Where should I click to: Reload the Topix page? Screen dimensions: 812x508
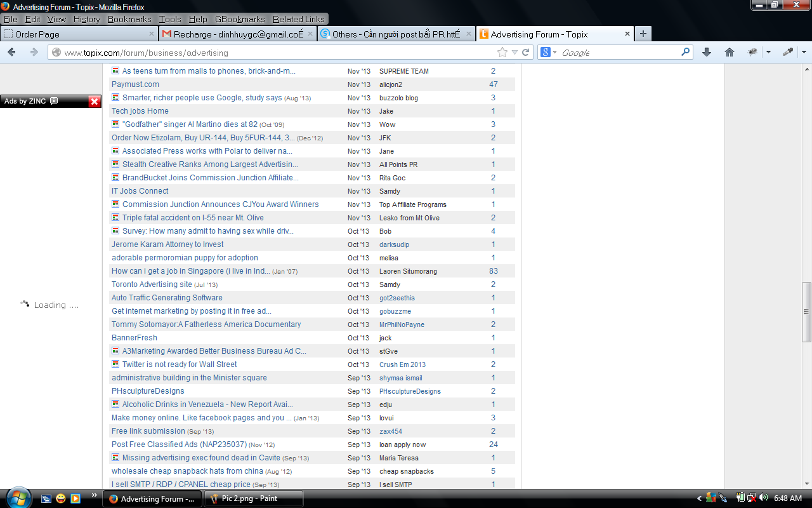[x=526, y=53]
